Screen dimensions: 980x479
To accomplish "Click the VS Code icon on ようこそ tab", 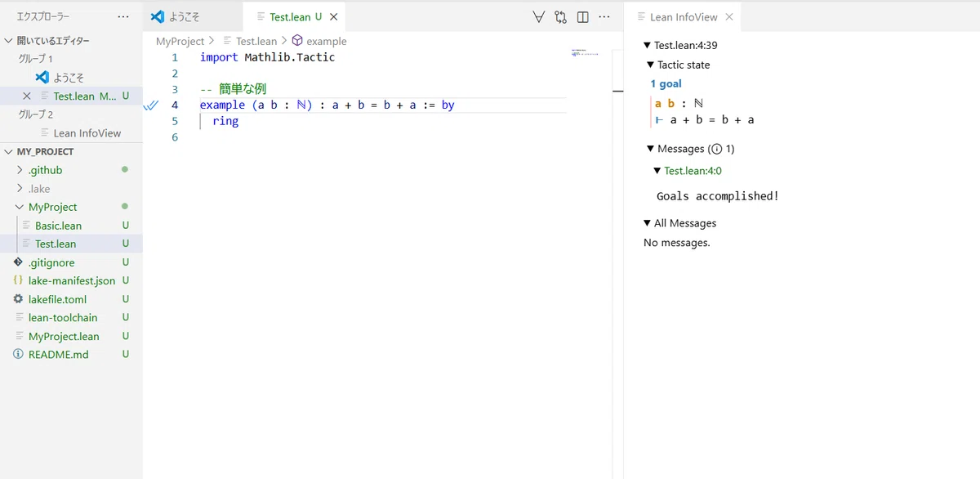I will click(x=158, y=16).
